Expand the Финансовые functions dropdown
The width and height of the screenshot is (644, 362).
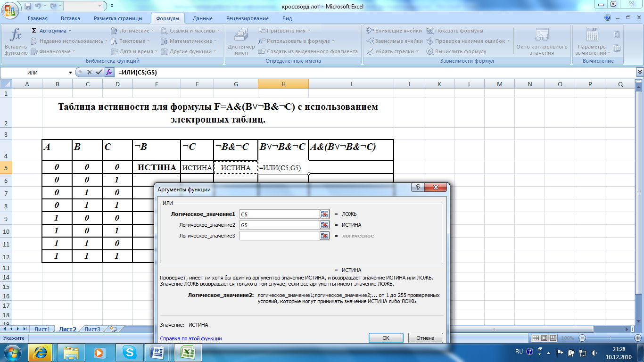pyautogui.click(x=53, y=51)
